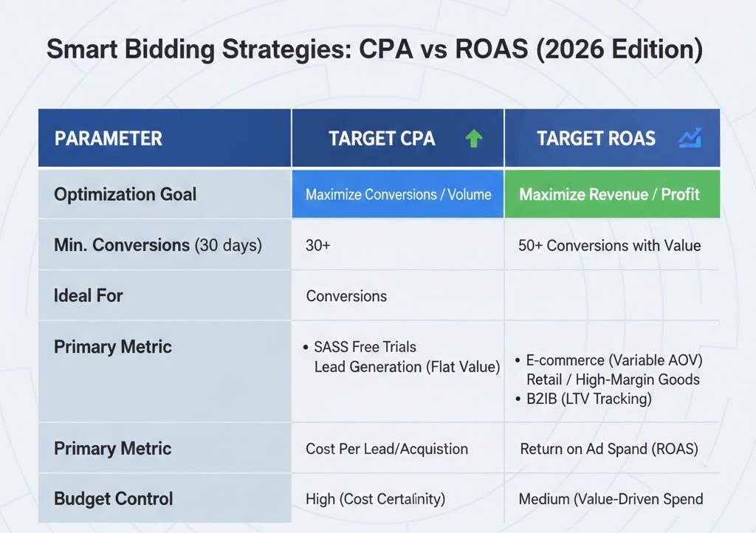
Task: Select the E-commerce (Variable AOV) bullet
Action: tap(614, 361)
